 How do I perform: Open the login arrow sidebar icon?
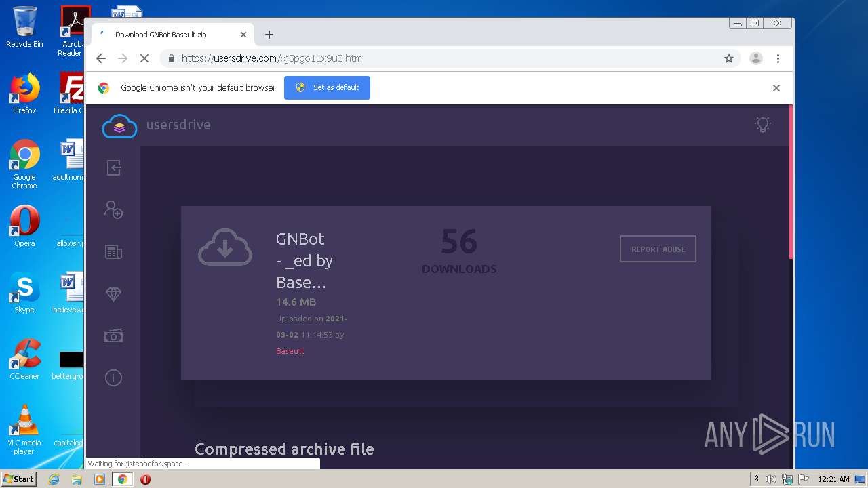pyautogui.click(x=113, y=167)
